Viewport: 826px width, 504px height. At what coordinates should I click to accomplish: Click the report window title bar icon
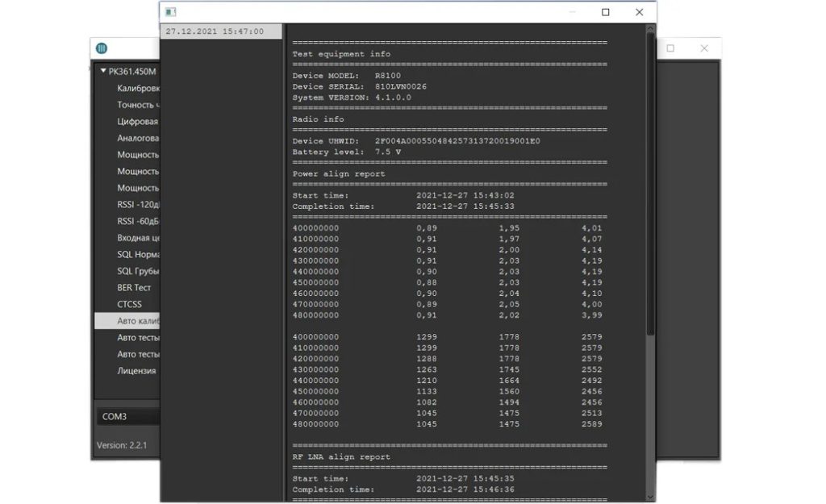[x=170, y=12]
